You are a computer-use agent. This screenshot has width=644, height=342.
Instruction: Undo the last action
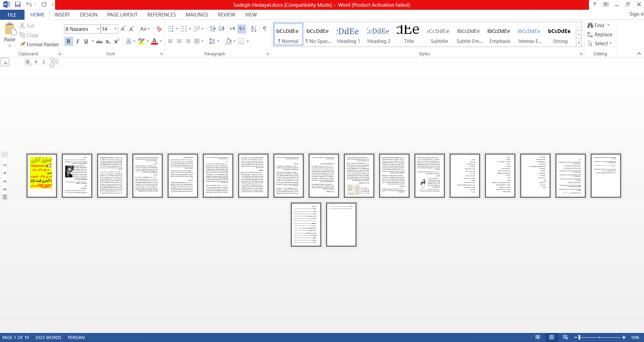click(29, 5)
